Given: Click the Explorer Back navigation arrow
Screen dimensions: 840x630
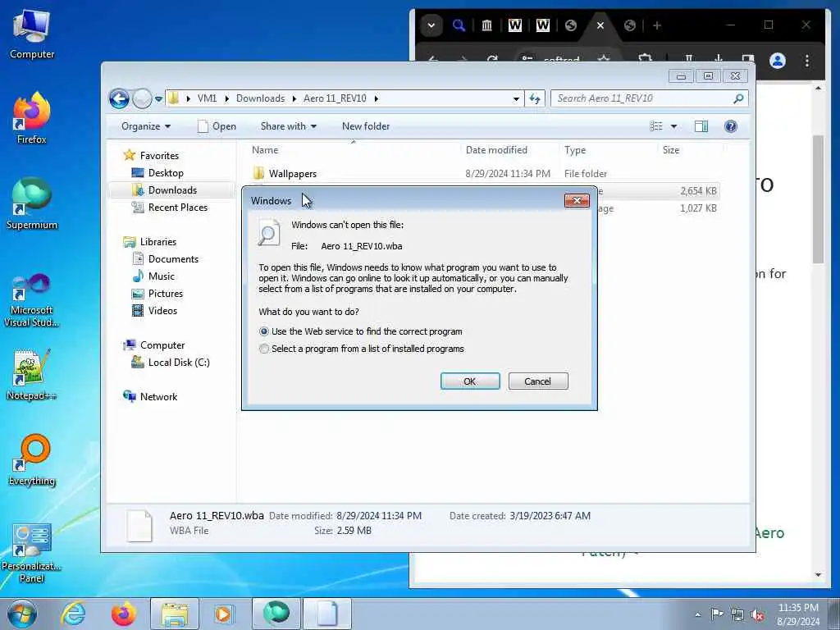Looking at the screenshot, I should coord(119,98).
